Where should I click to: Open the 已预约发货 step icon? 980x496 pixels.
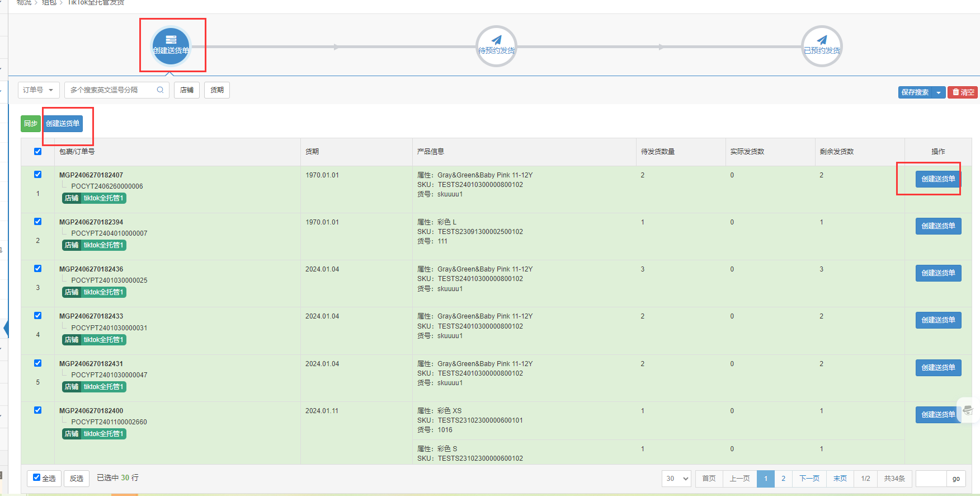(822, 46)
